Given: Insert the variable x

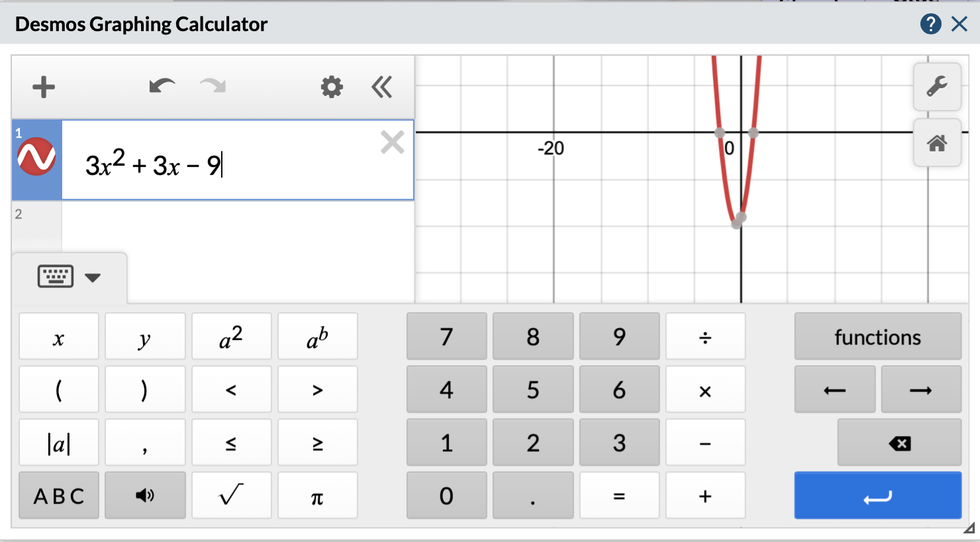Looking at the screenshot, I should pyautogui.click(x=59, y=337).
